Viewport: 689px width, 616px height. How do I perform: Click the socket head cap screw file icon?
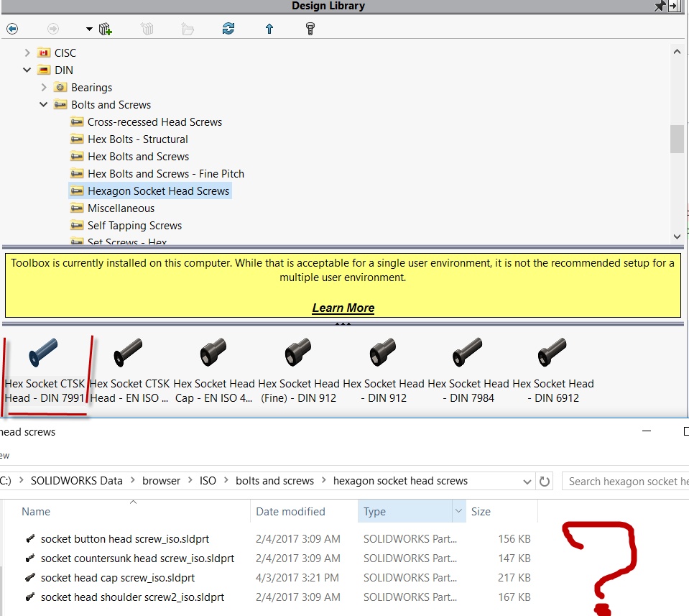[x=30, y=577]
